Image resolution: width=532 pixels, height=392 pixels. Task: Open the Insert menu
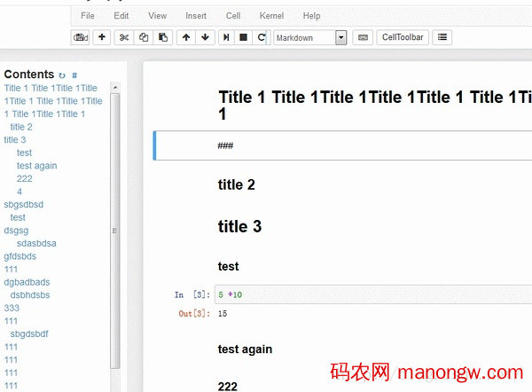[196, 16]
